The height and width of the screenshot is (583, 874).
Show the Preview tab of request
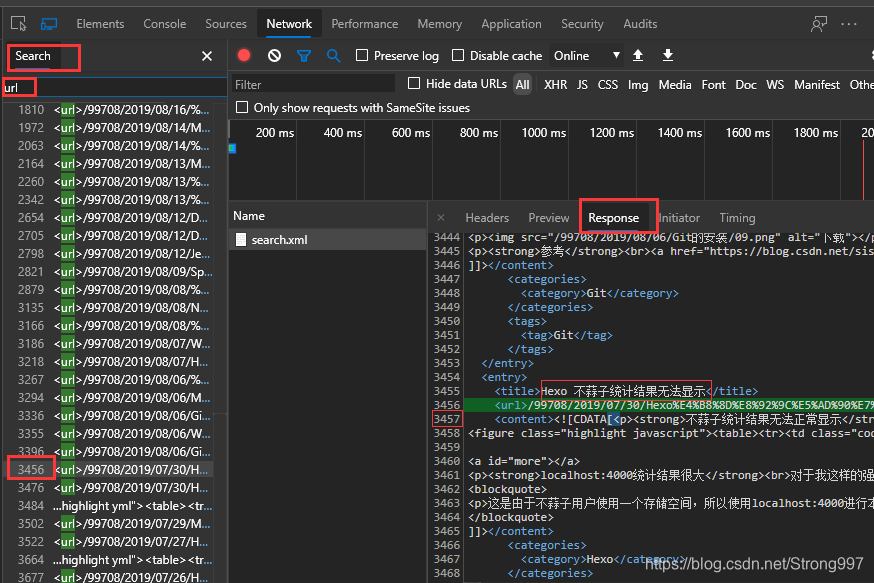pos(548,218)
